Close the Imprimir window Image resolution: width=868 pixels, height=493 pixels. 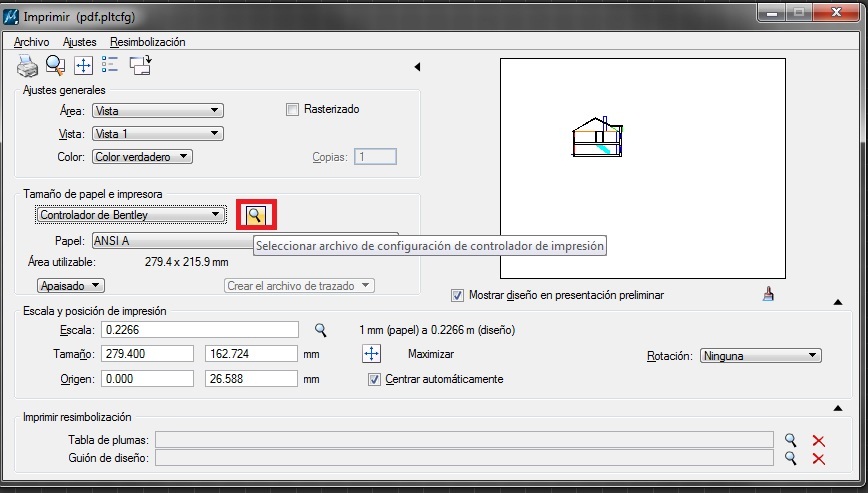(x=836, y=13)
